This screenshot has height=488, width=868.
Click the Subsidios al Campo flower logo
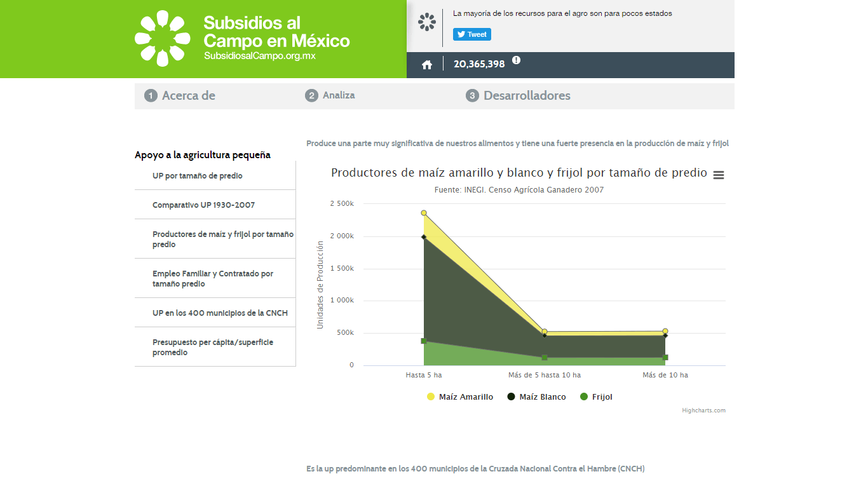pyautogui.click(x=163, y=39)
